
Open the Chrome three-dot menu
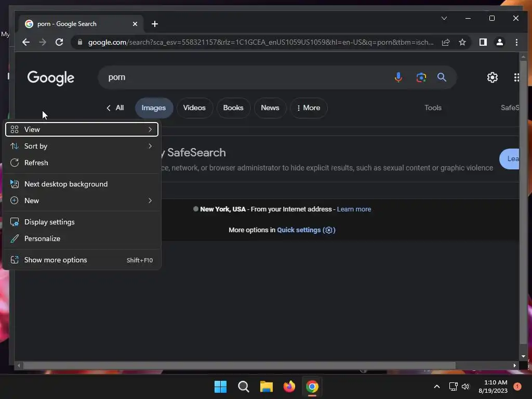pyautogui.click(x=516, y=42)
